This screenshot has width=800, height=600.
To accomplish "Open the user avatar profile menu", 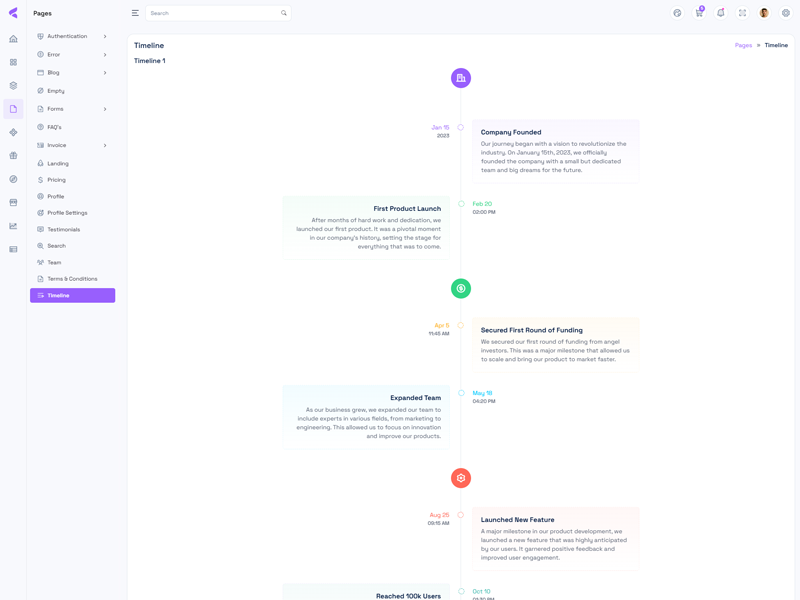I will [764, 13].
